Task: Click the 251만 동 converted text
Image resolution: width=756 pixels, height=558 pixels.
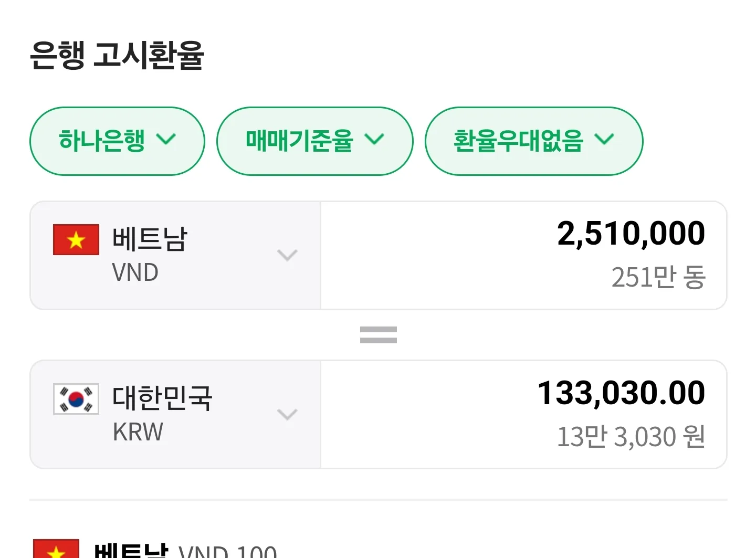Action: 658,277
